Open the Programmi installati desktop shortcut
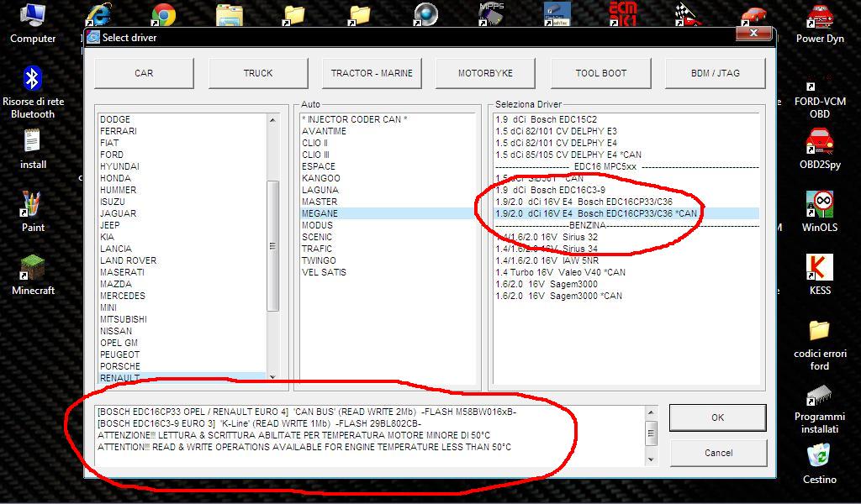Image resolution: width=861 pixels, height=504 pixels. tap(819, 409)
